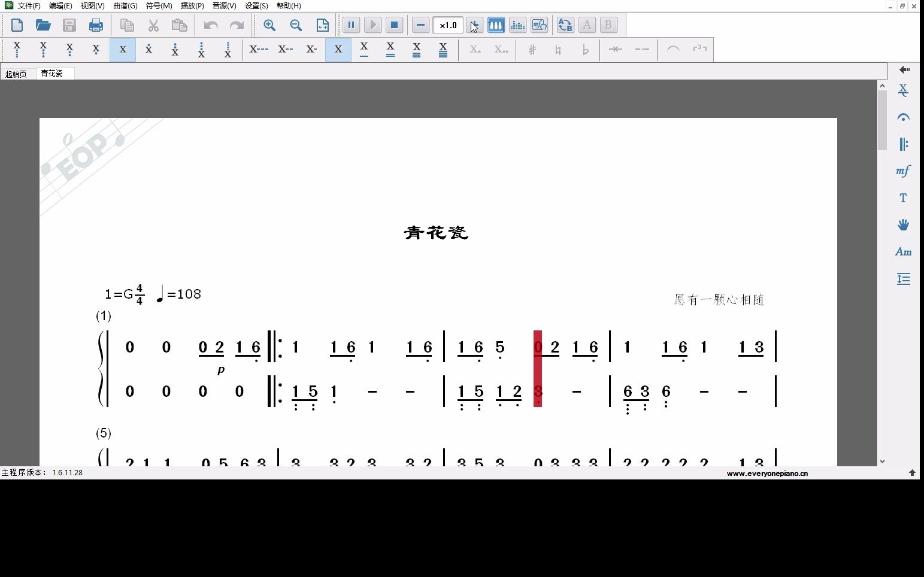The width and height of the screenshot is (924, 577).
Task: Select the note with four dots below
Action: point(17,50)
